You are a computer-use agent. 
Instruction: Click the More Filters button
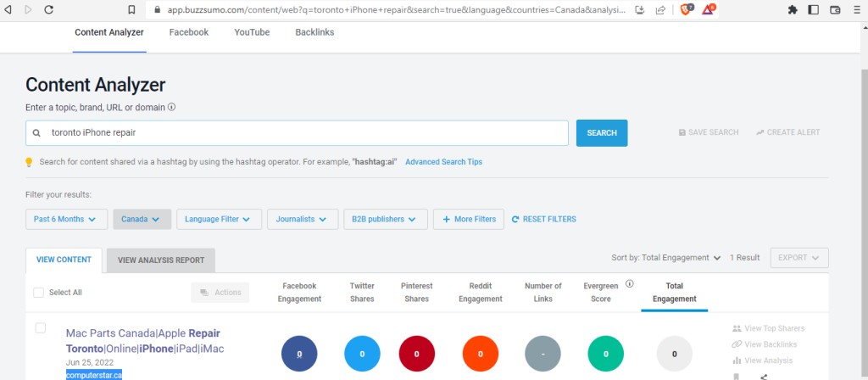[468, 219]
